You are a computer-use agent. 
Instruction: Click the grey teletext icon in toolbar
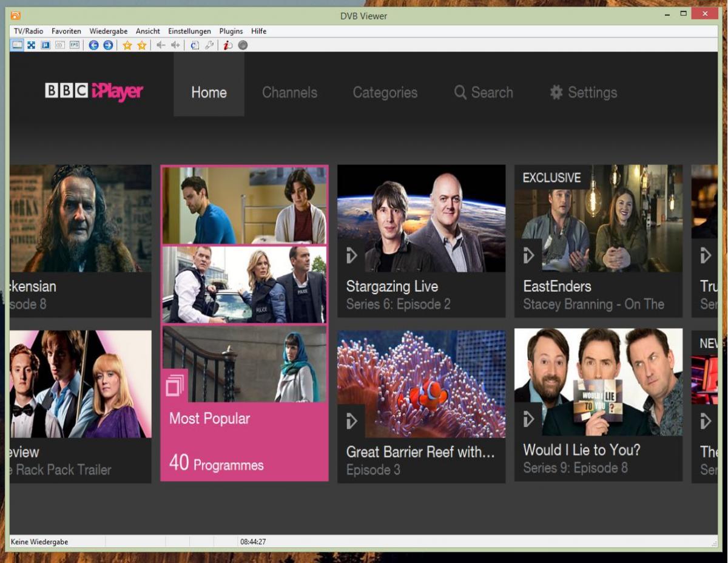[x=60, y=45]
